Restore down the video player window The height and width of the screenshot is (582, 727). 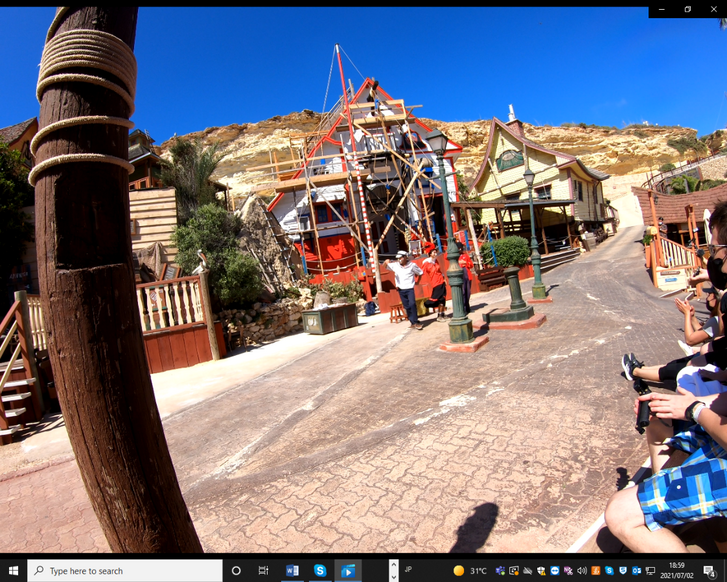coord(688,9)
